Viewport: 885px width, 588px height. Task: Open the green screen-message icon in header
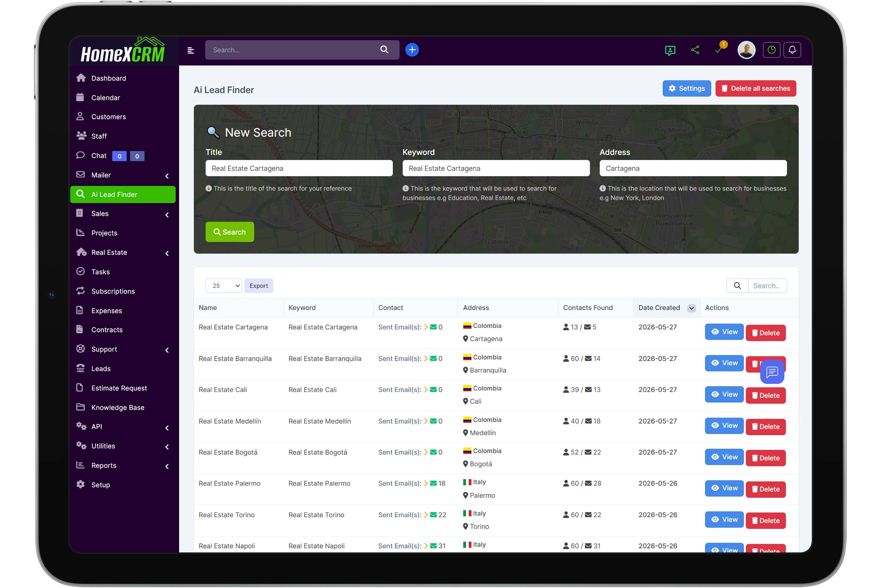pos(670,50)
